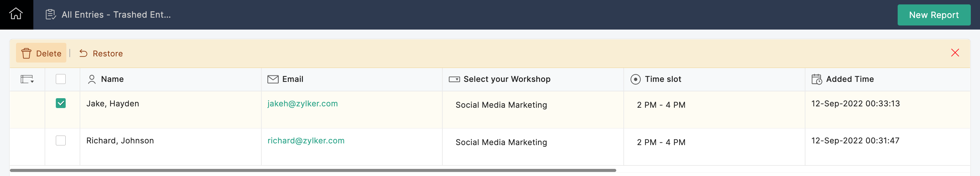Click the trash can Delete icon

pyautogui.click(x=26, y=53)
